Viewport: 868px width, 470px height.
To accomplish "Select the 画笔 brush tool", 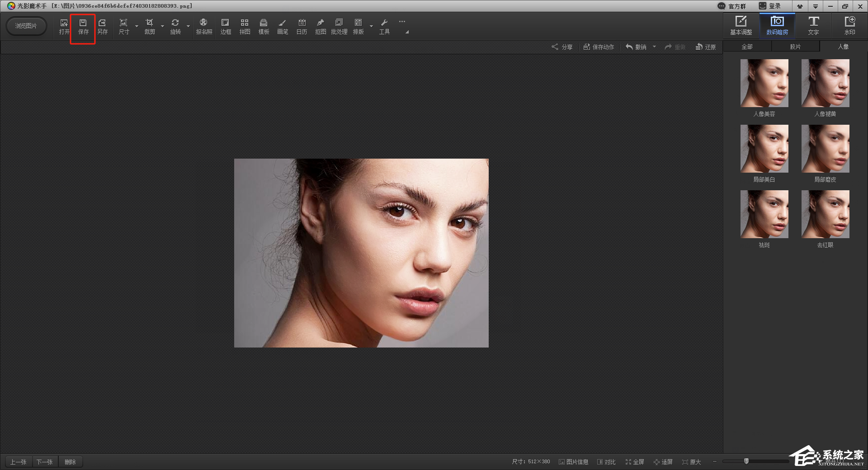I will point(283,27).
